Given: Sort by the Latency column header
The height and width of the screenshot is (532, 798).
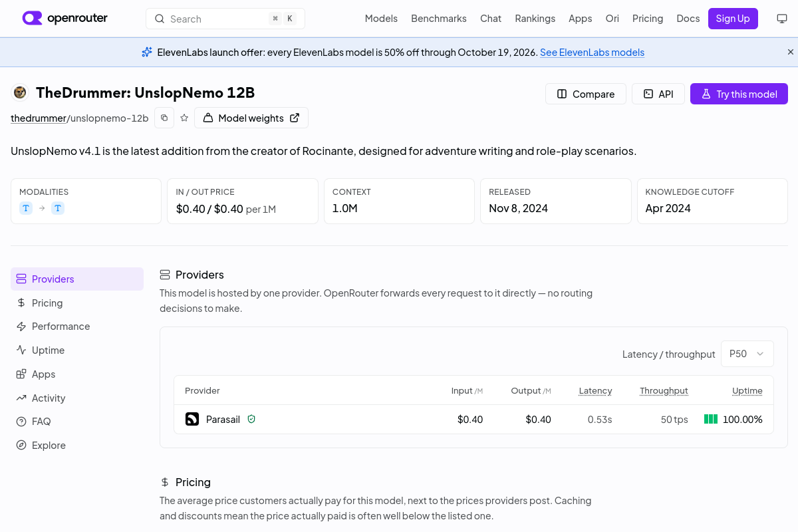Looking at the screenshot, I should point(595,390).
